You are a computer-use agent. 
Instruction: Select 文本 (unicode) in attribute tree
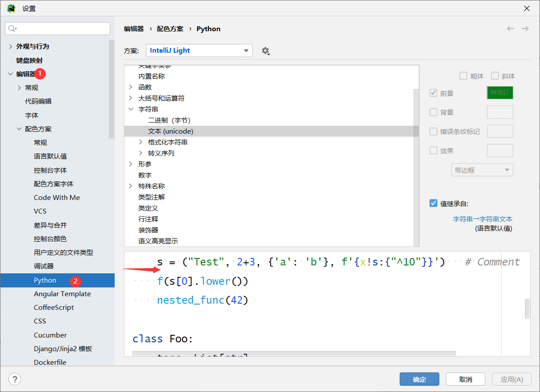point(272,131)
